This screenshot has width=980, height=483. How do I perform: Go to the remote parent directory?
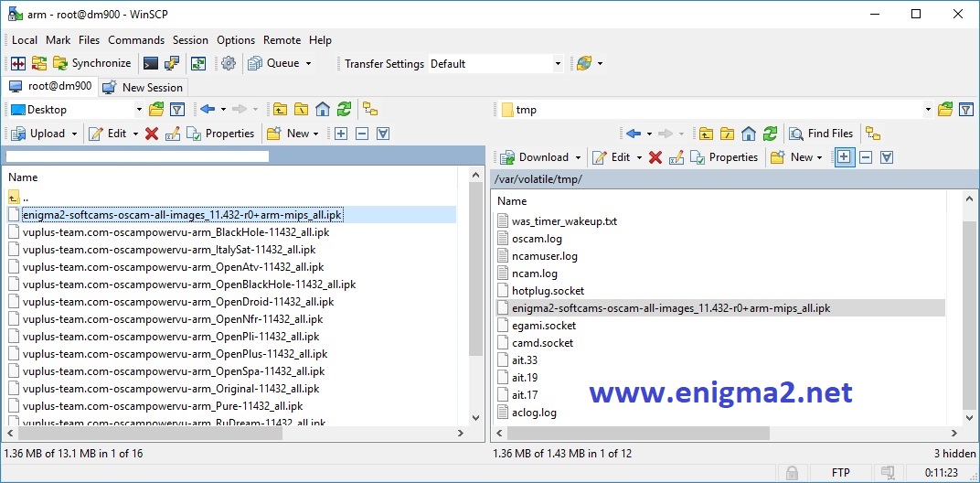click(705, 133)
